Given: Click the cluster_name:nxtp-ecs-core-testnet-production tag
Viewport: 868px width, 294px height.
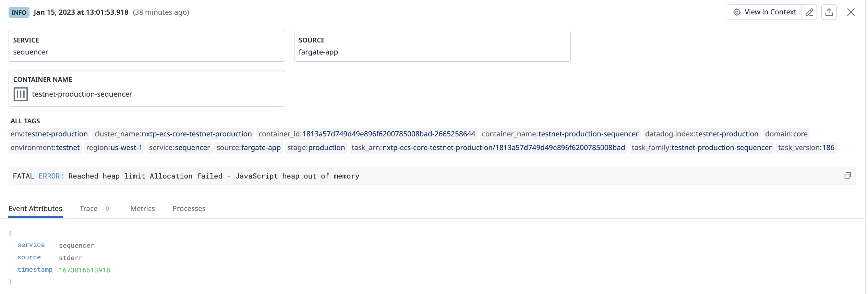Looking at the screenshot, I should pos(172,134).
